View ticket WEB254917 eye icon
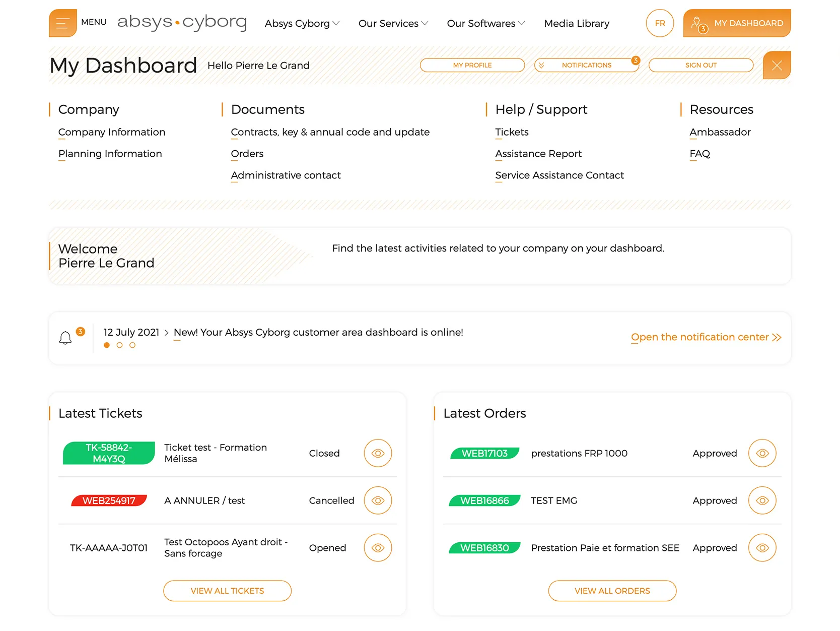Image resolution: width=840 pixels, height=631 pixels. tap(378, 500)
